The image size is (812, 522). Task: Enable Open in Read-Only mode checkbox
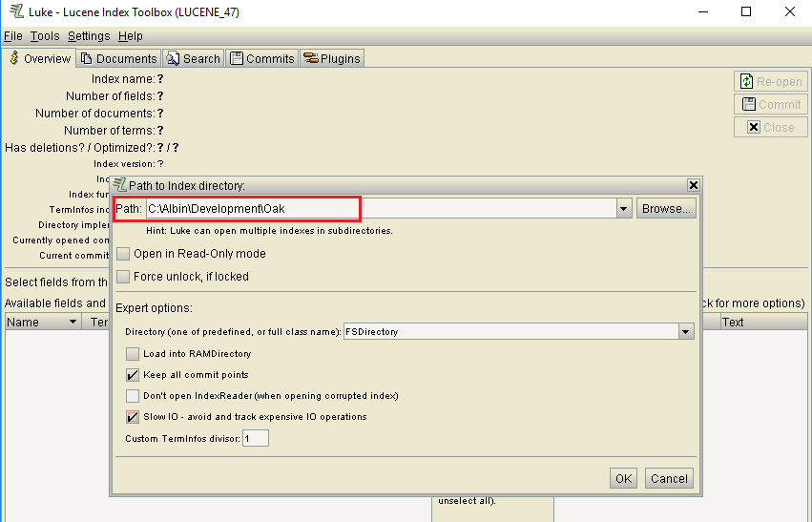pos(123,254)
